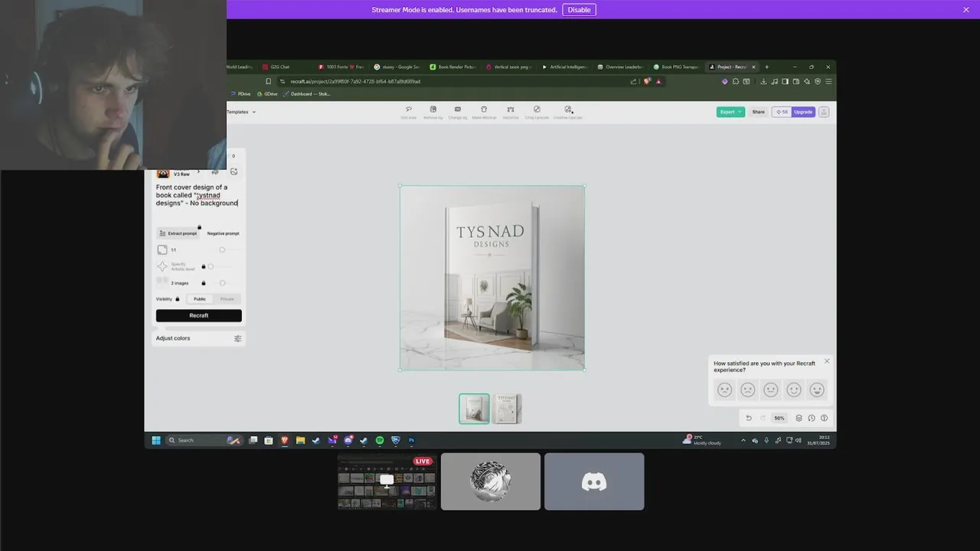The height and width of the screenshot is (551, 980).
Task: Rate the experience with the very sad face
Action: point(725,390)
